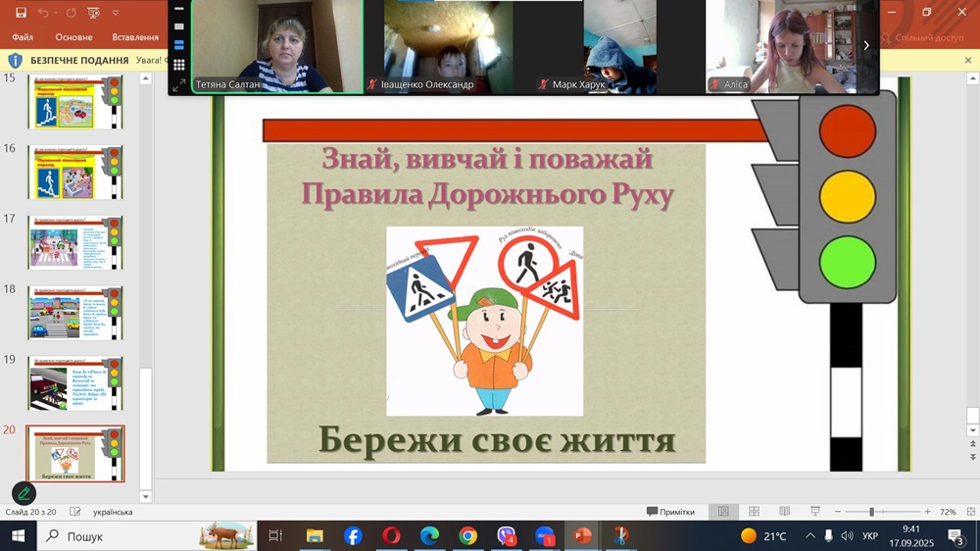Expand Customize Quick Access Toolbar dropdown

pos(117,13)
